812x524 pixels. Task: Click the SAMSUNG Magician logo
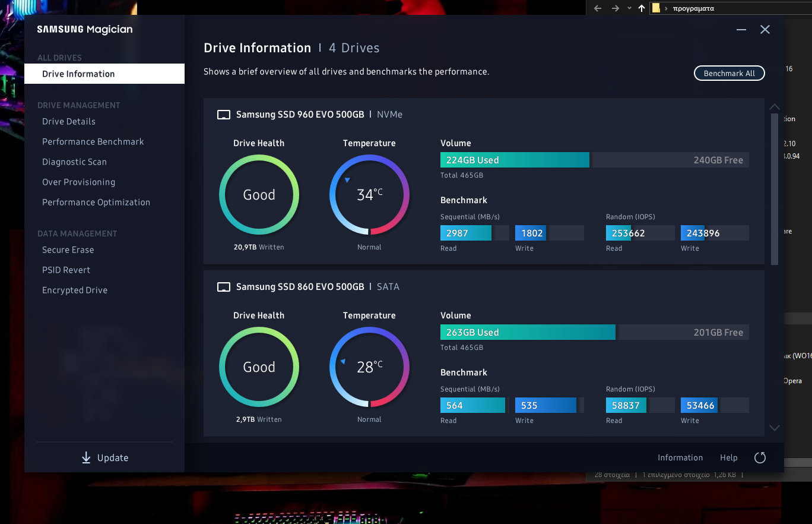coord(85,30)
